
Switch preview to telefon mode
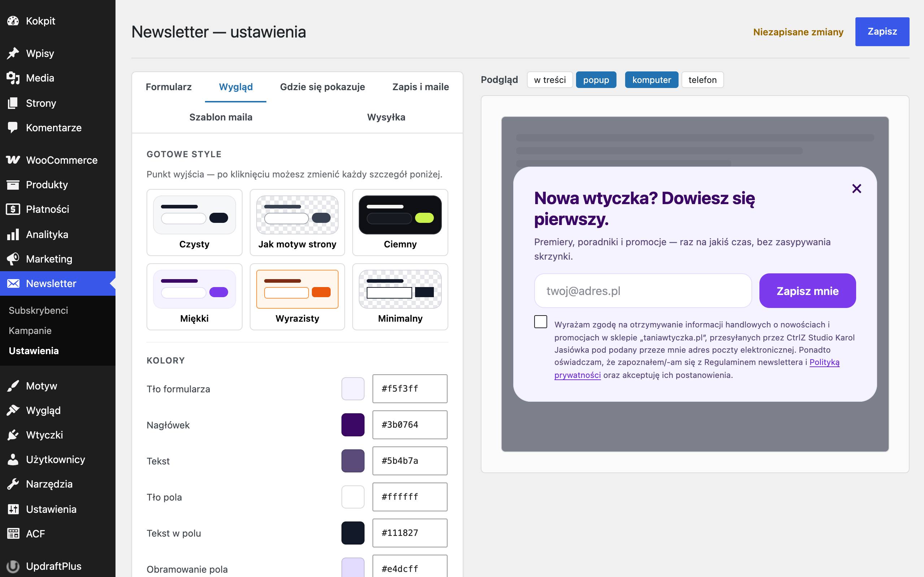pyautogui.click(x=702, y=80)
